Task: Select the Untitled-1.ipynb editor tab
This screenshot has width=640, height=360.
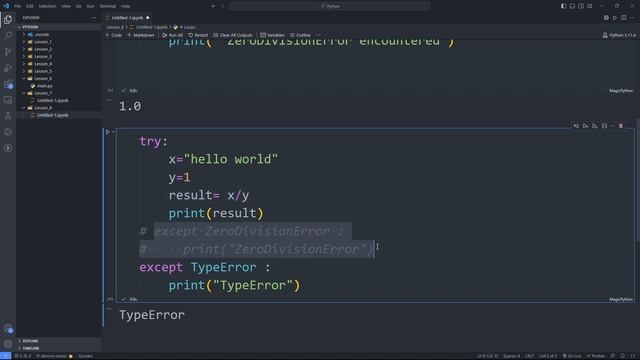Action: [x=127, y=18]
